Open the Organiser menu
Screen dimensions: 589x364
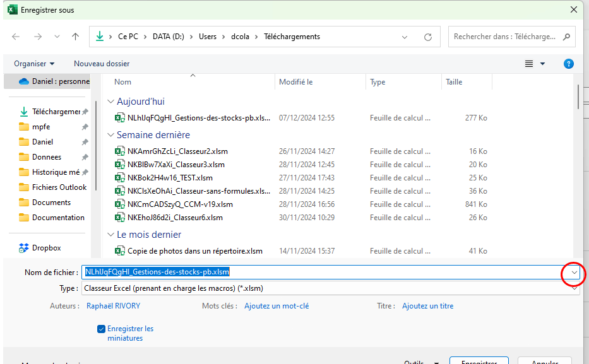[34, 64]
